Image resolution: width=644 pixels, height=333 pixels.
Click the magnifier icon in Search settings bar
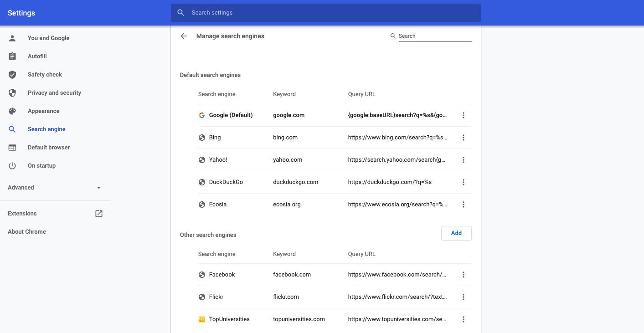[181, 13]
